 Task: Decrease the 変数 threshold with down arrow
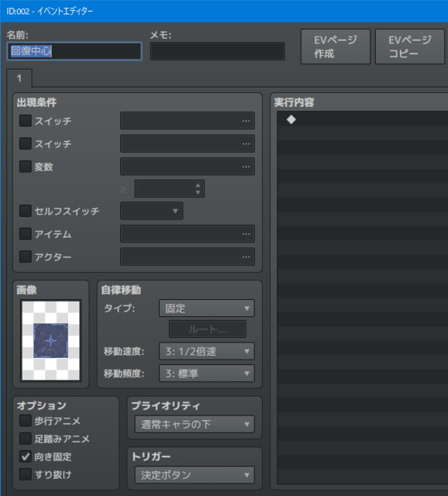198,192
